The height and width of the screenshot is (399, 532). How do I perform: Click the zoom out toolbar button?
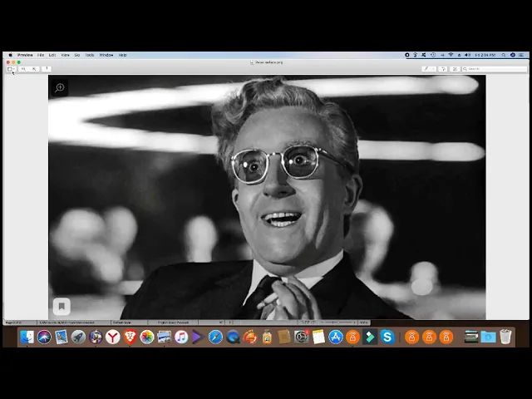point(23,69)
